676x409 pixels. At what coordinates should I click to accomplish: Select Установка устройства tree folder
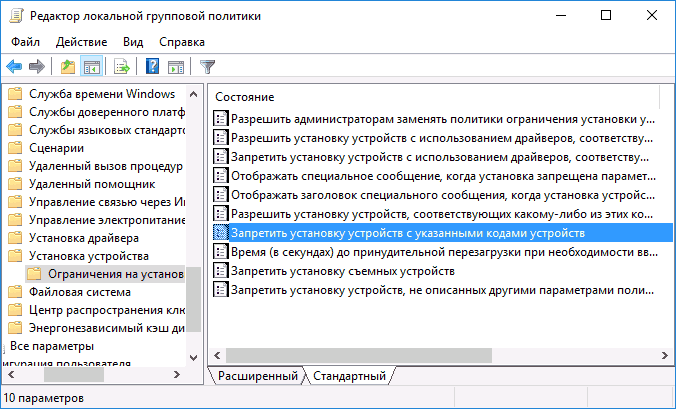click(x=89, y=256)
